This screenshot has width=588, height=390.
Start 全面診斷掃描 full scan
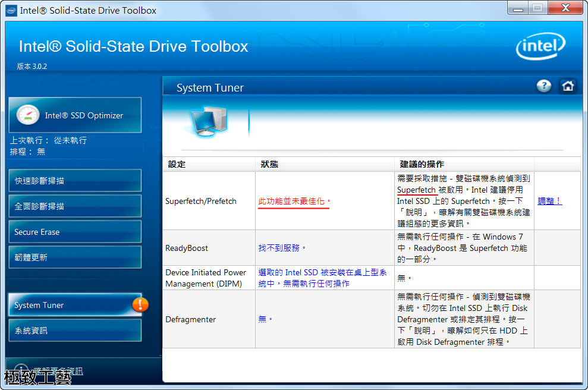(x=75, y=206)
